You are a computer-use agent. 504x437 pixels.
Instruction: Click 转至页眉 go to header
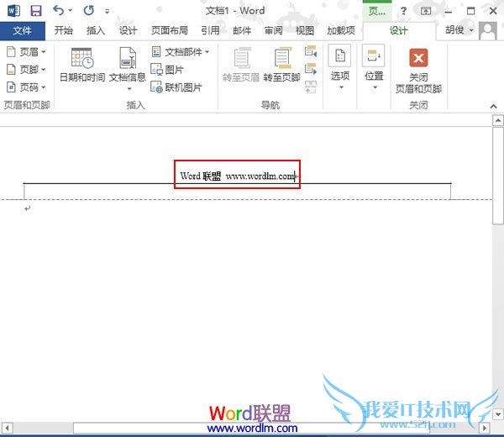click(241, 65)
